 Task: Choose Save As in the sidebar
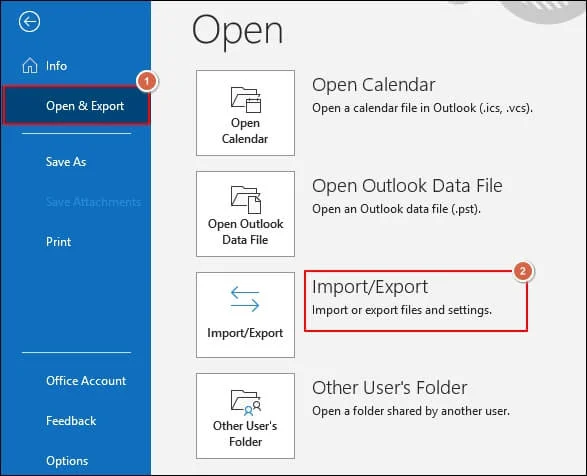point(66,162)
